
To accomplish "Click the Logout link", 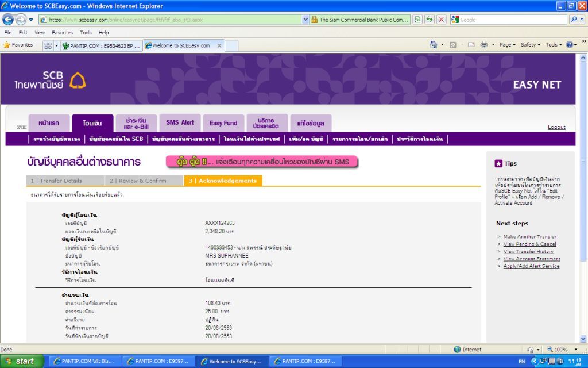I will point(556,127).
